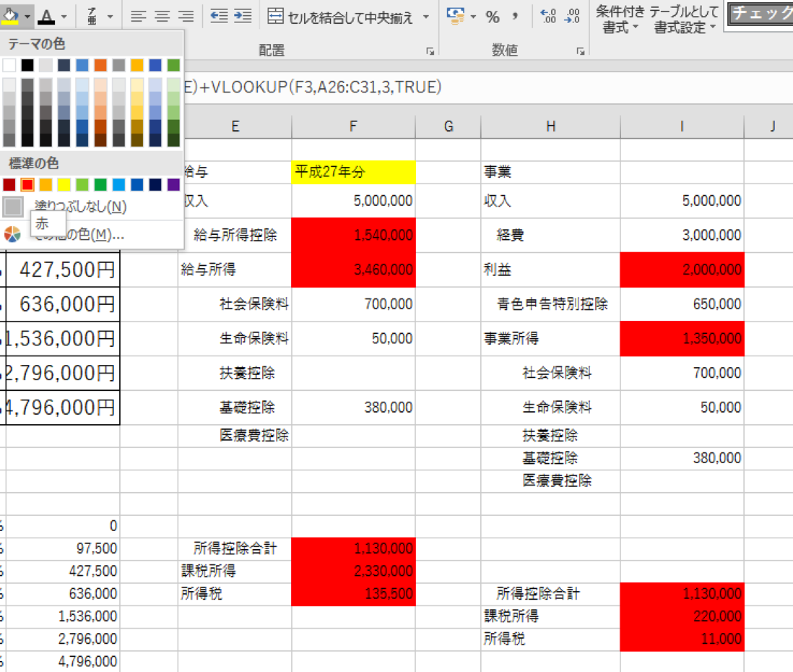This screenshot has width=793, height=672.
Task: Open テーブルとして書式設定 menu
Action: click(x=684, y=20)
